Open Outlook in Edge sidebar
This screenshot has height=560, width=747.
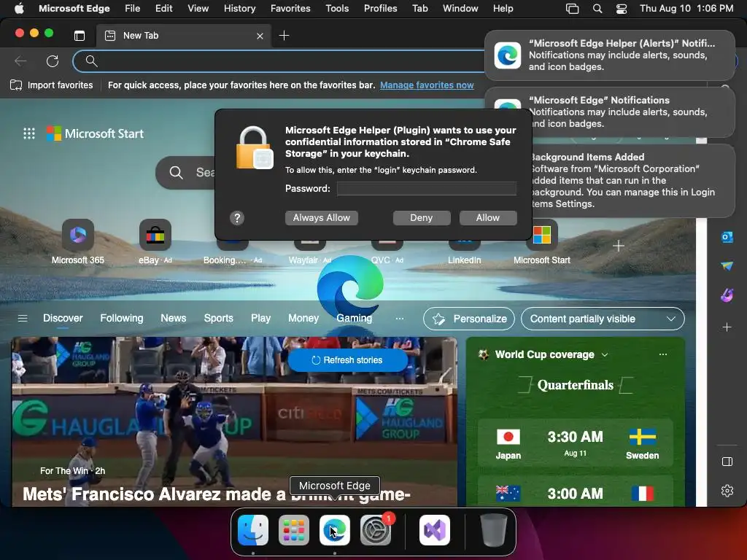point(727,237)
